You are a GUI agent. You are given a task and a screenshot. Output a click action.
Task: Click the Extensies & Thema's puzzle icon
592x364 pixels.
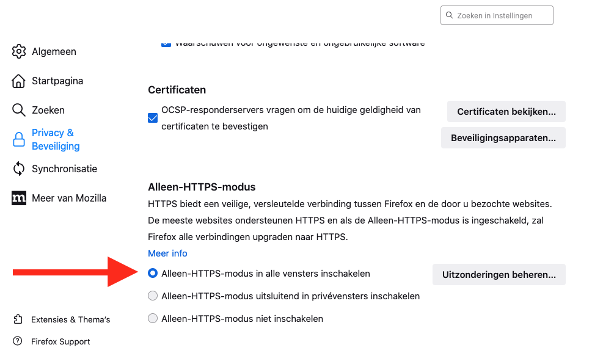[18, 319]
